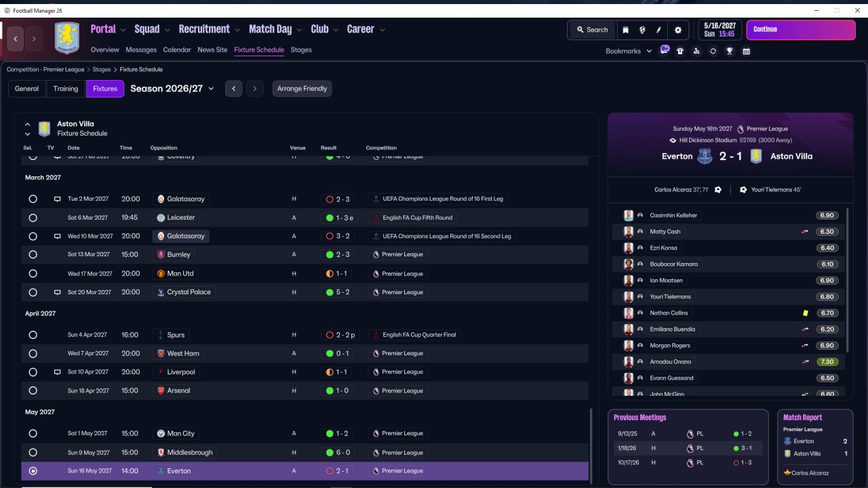Image resolution: width=868 pixels, height=488 pixels.
Task: Go back with the left arrow navigation button
Action: pyautogui.click(x=16, y=39)
